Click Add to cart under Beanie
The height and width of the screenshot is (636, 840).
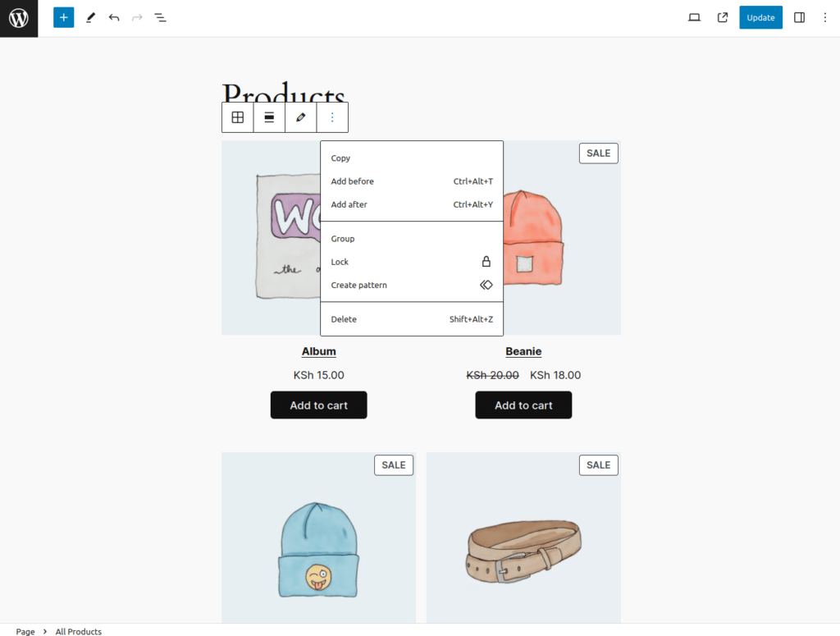point(523,405)
